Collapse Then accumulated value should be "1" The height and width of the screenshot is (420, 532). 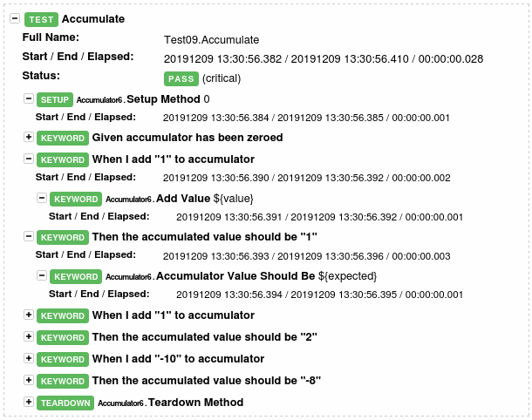pos(29,236)
